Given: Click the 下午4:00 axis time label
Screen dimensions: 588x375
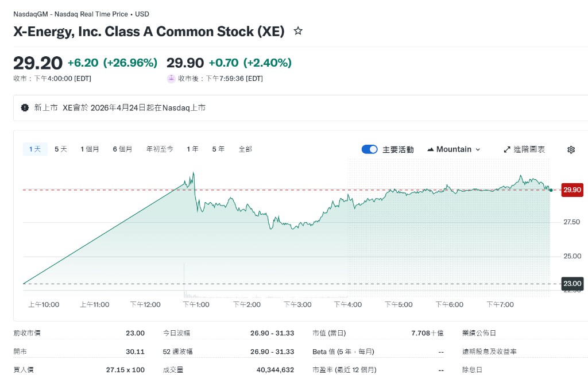Looking at the screenshot, I should pos(349,304).
